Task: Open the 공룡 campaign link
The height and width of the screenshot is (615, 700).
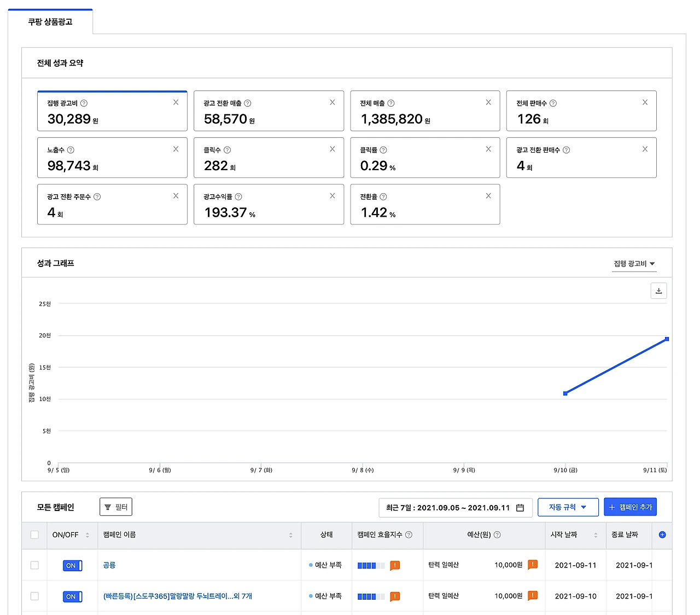Action: [x=109, y=565]
